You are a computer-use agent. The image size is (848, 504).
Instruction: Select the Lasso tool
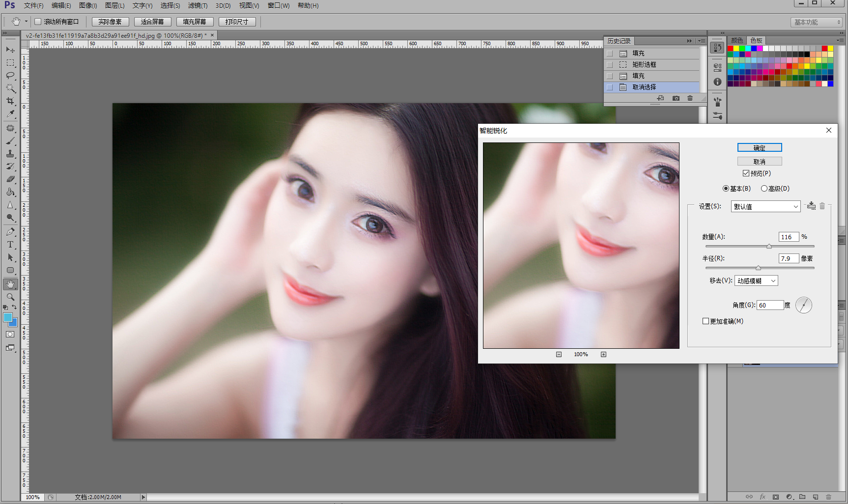click(x=10, y=75)
